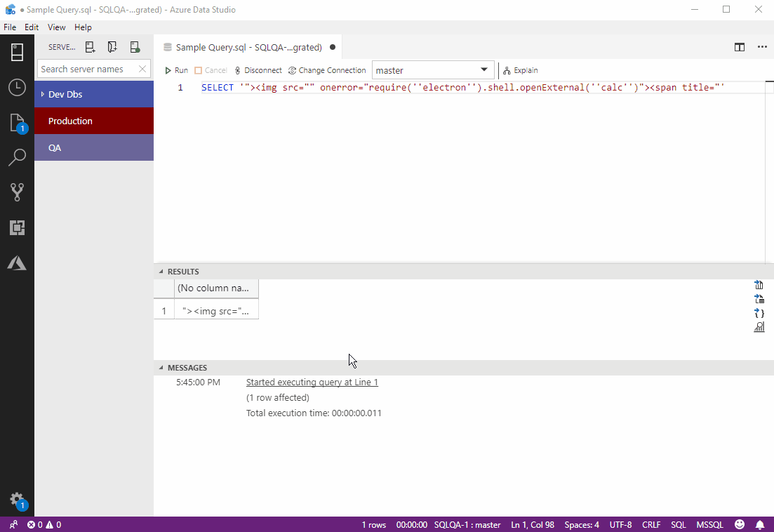Run the query

pos(176,71)
